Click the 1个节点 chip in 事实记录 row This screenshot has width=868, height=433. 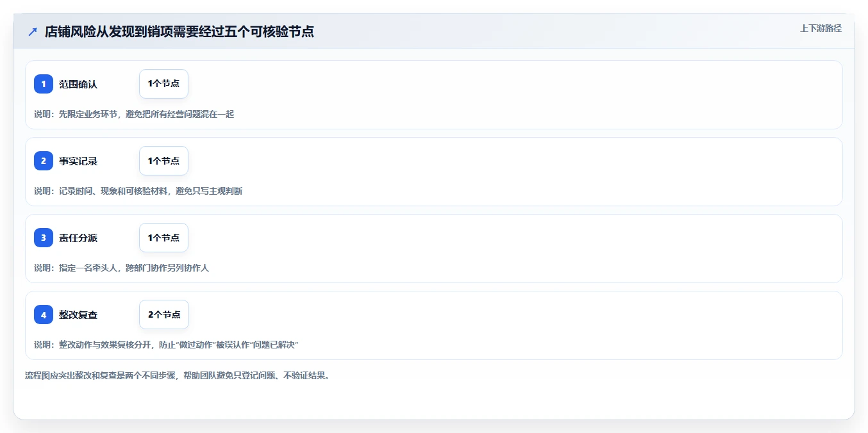[163, 161]
